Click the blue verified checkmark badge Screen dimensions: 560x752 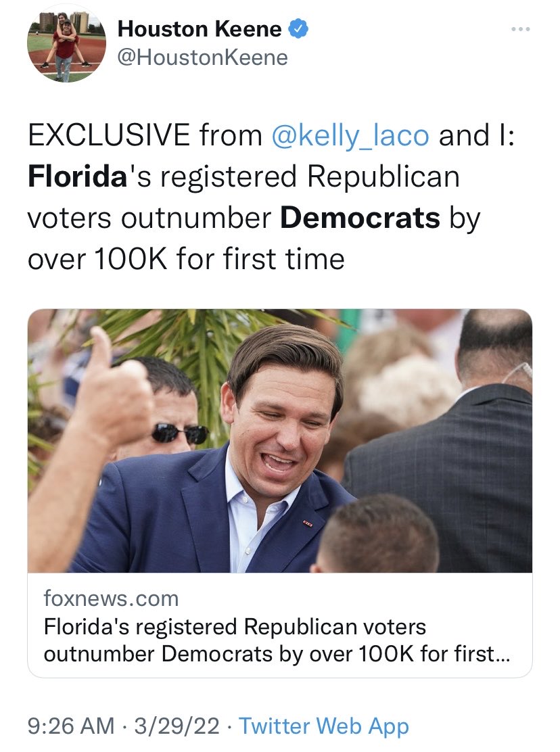298,29
